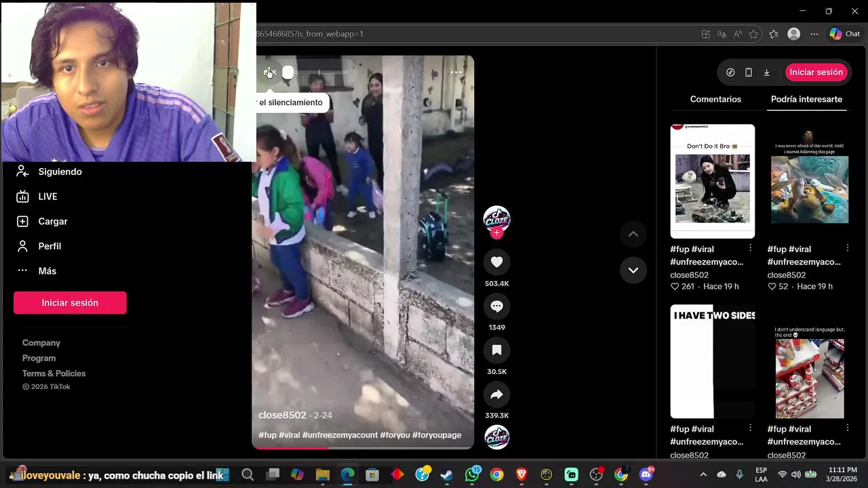Open 'I HAVE TWO SIDES' video thumbnail

[712, 361]
